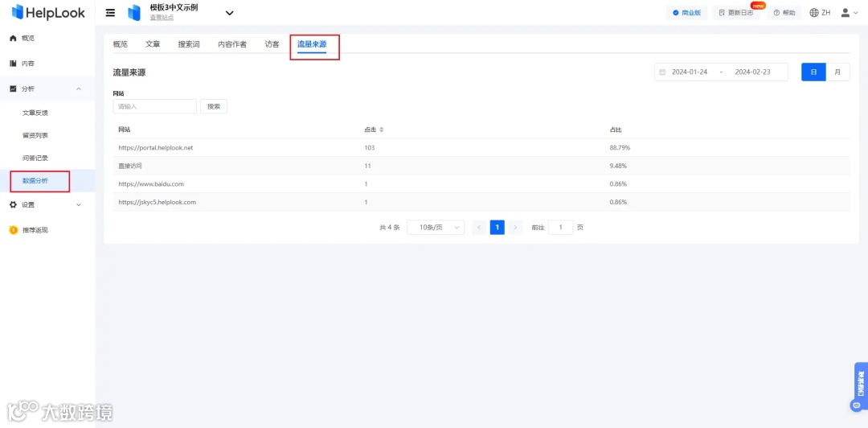Click the 内容 library icon
Screen dimensions: 868x428
[14, 64]
